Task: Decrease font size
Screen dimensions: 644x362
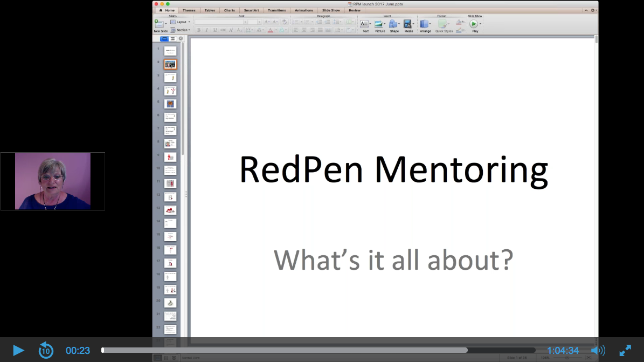Action: (275, 22)
